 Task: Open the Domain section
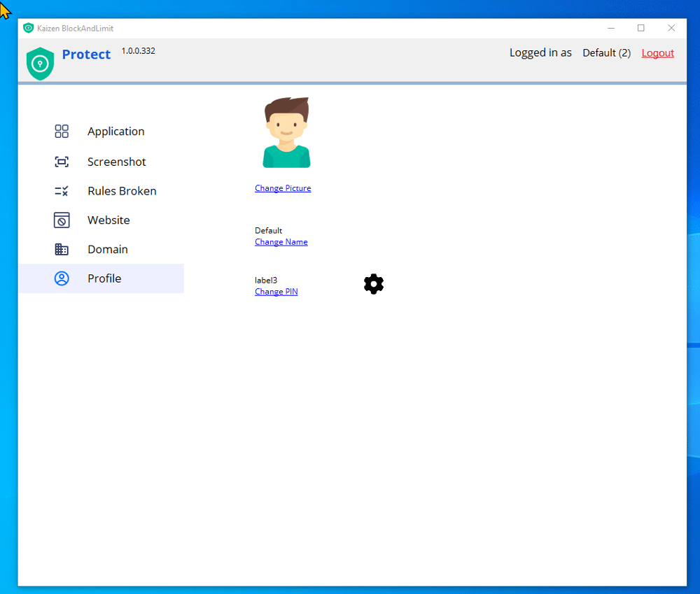[107, 250]
